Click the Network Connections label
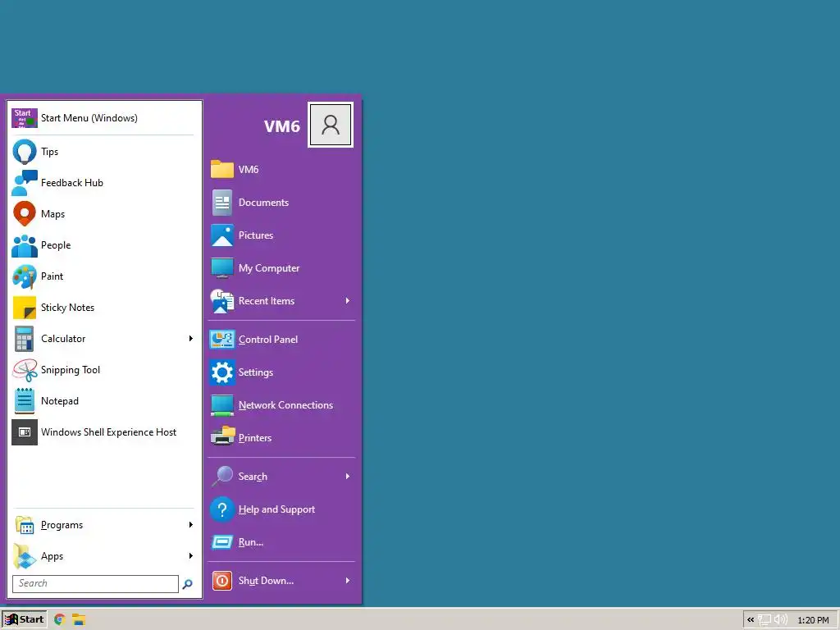 pos(286,405)
